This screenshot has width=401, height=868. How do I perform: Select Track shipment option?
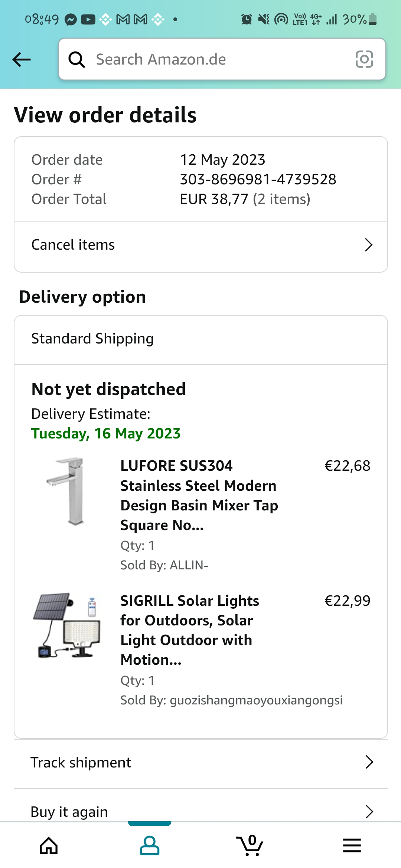[x=81, y=763]
